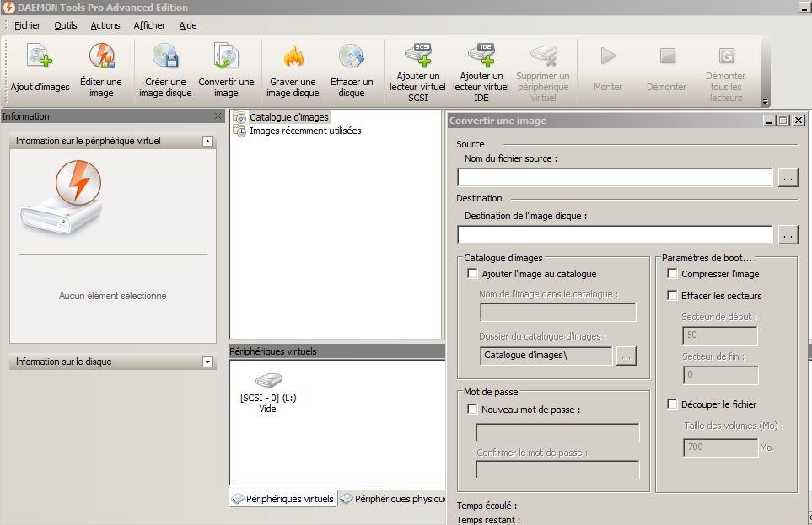Select Créer une image disque tool
This screenshot has width=812, height=525.
165,56
